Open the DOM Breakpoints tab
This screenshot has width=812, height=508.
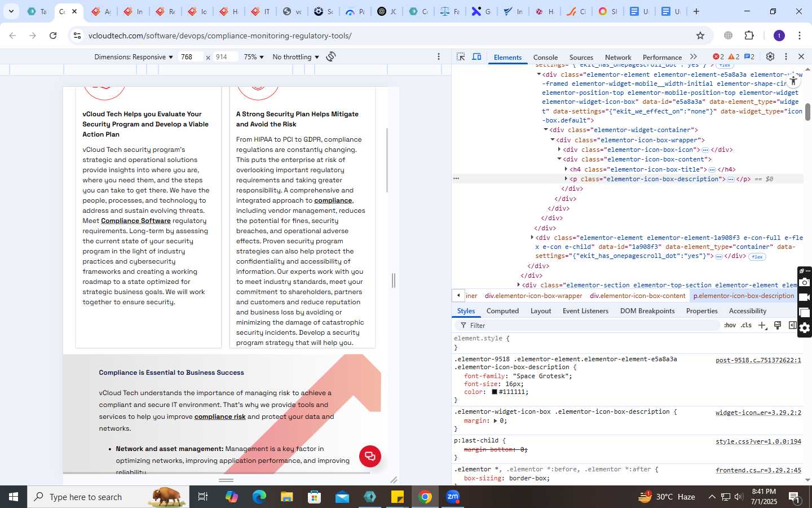click(x=647, y=311)
